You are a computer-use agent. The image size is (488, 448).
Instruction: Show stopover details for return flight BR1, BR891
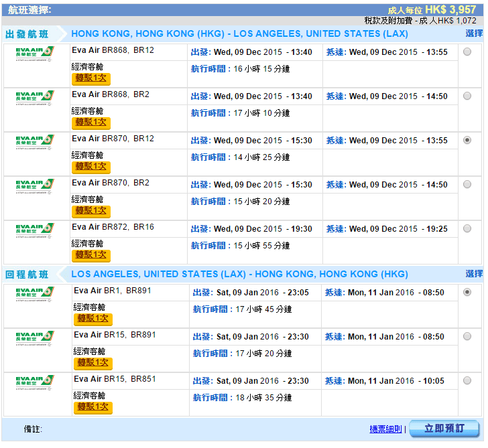(93, 319)
